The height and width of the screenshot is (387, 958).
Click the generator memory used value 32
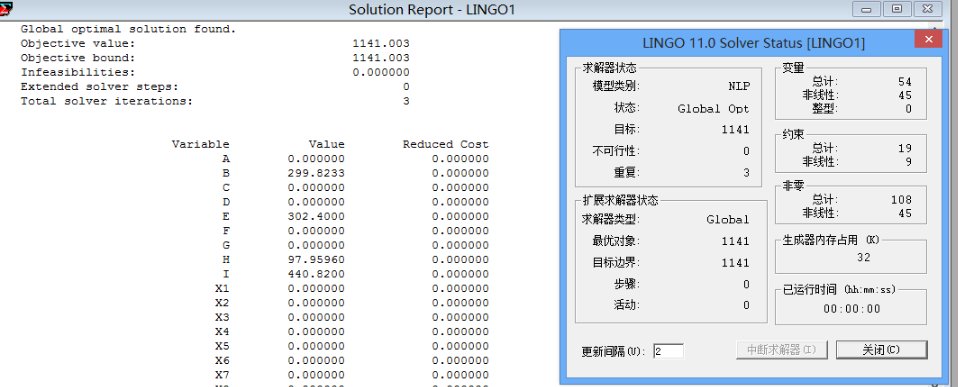(x=863, y=257)
